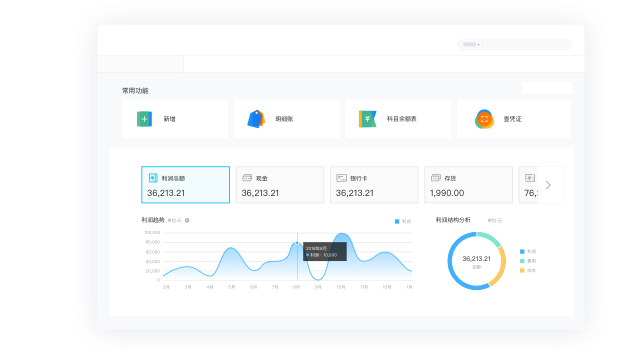640x360 pixels.
Task: Open the 科目余额表 shortcut card
Action: [398, 119]
